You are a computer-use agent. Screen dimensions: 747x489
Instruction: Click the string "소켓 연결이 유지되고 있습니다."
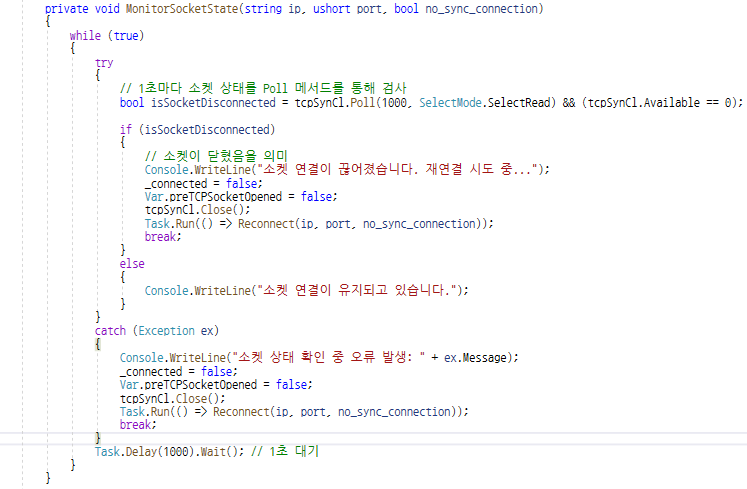pyautogui.click(x=356, y=290)
